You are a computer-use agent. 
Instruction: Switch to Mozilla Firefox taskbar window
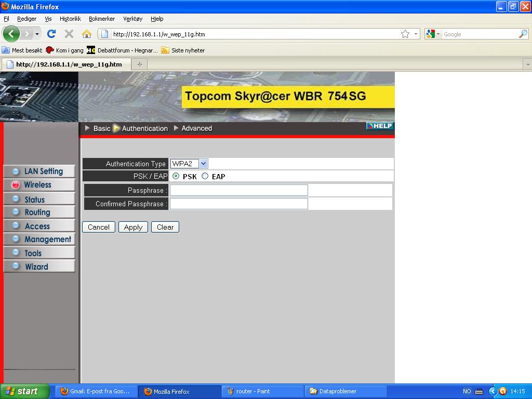click(x=180, y=391)
